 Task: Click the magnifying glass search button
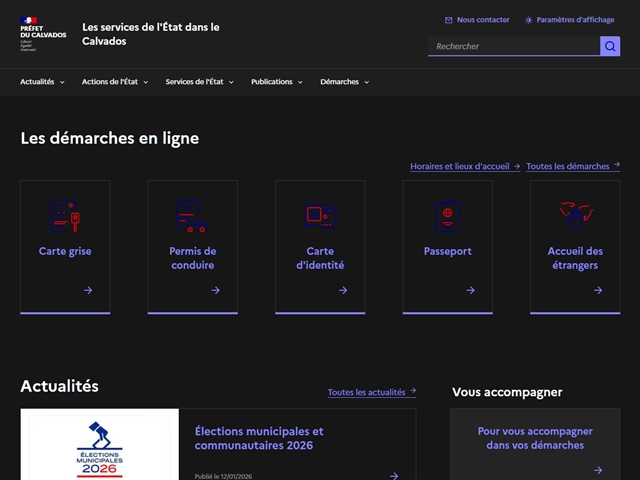tap(610, 46)
